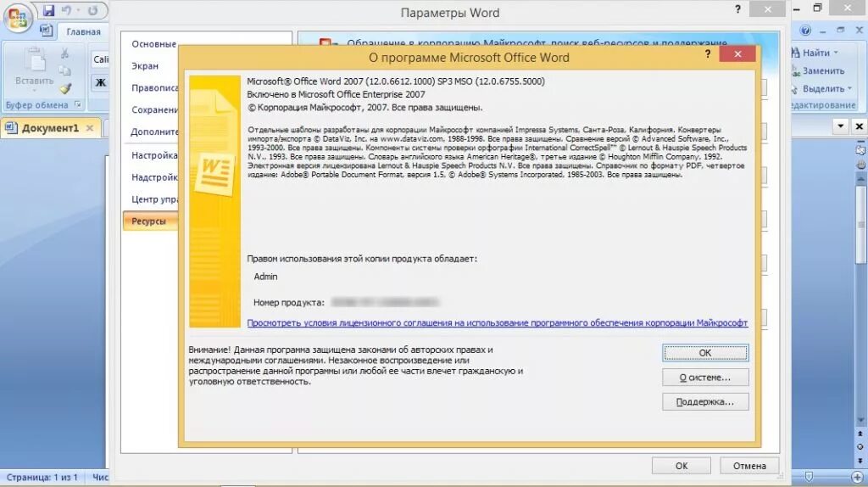The height and width of the screenshot is (487, 868).
Task: Open the Найти find dropdown
Action: [x=815, y=53]
